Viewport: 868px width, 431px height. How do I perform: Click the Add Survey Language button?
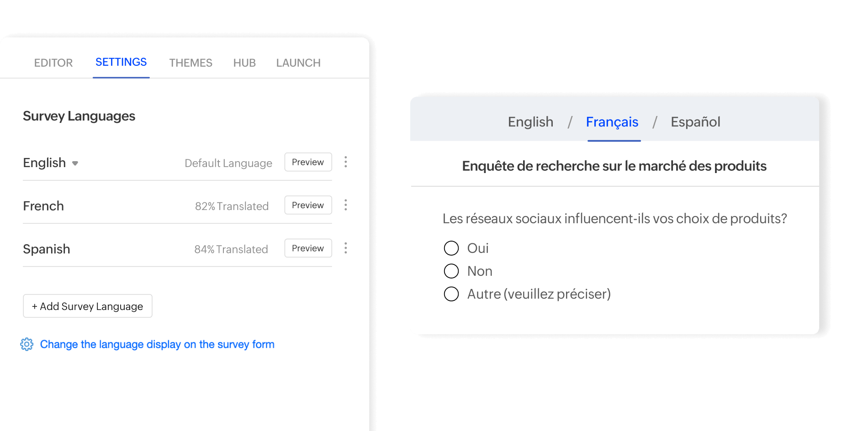pos(87,306)
